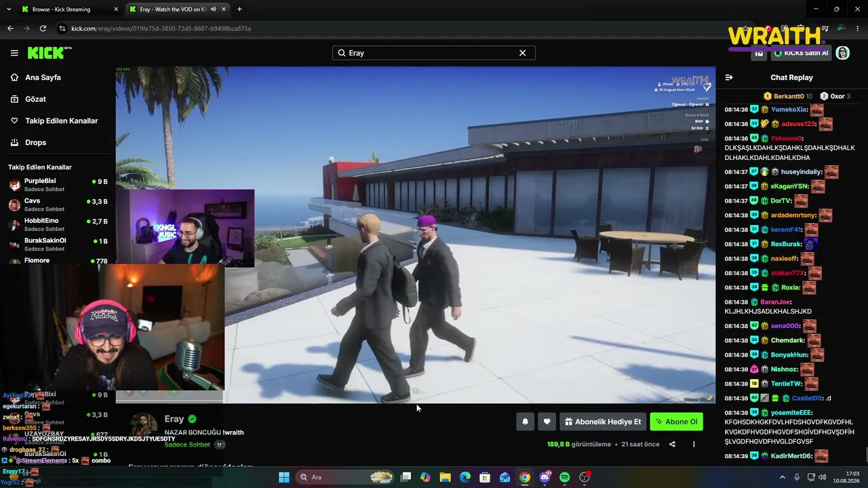
Task: Follow Eray with heart button
Action: point(547,422)
